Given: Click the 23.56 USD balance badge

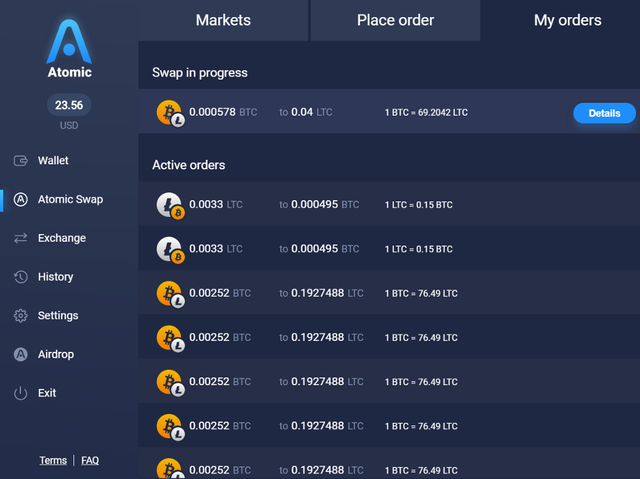Looking at the screenshot, I should [x=69, y=105].
